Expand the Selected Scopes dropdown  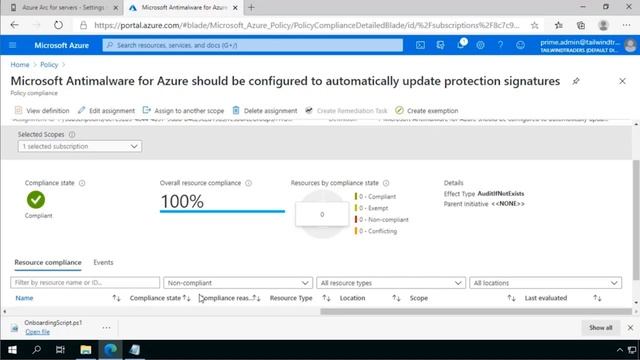pyautogui.click(x=80, y=146)
